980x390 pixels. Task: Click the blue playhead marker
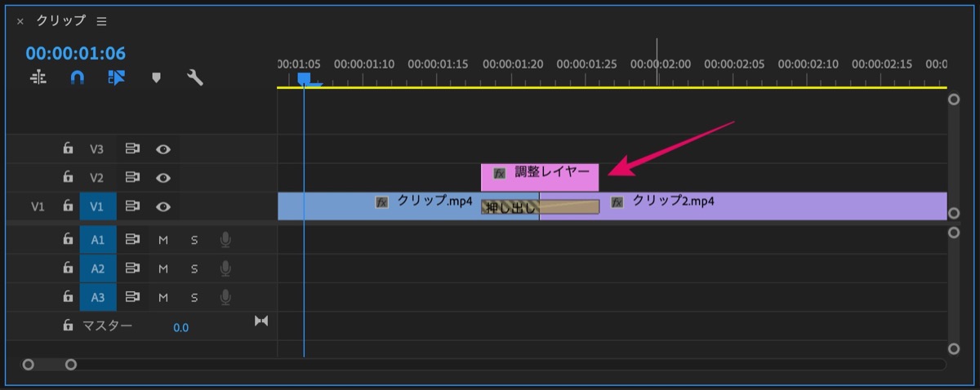tap(305, 79)
